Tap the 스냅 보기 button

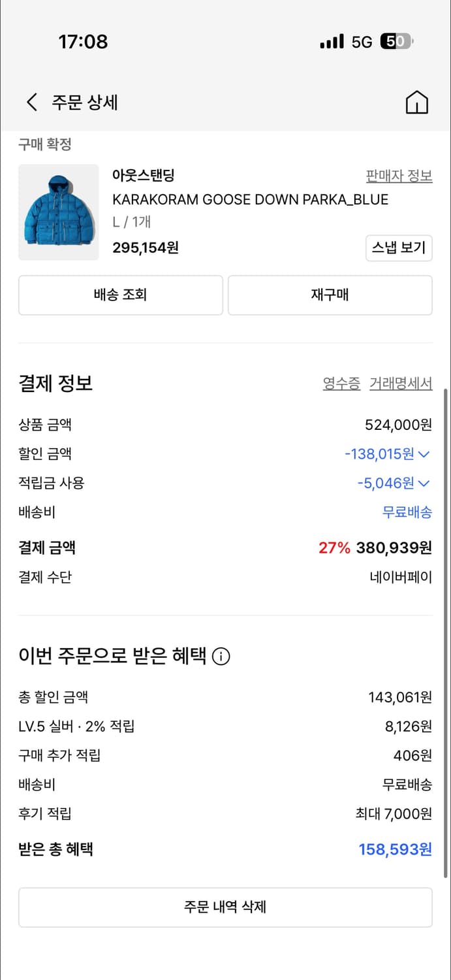[x=399, y=248]
